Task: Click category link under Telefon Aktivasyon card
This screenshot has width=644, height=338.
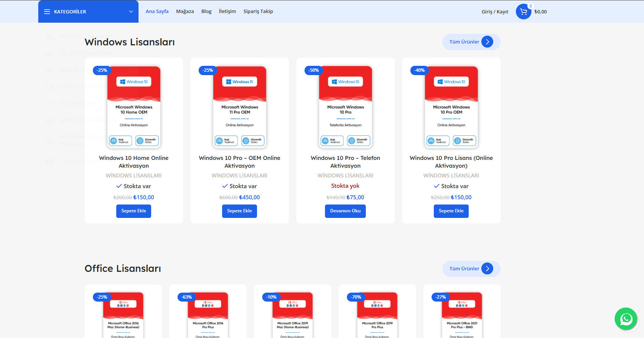Action: click(345, 176)
